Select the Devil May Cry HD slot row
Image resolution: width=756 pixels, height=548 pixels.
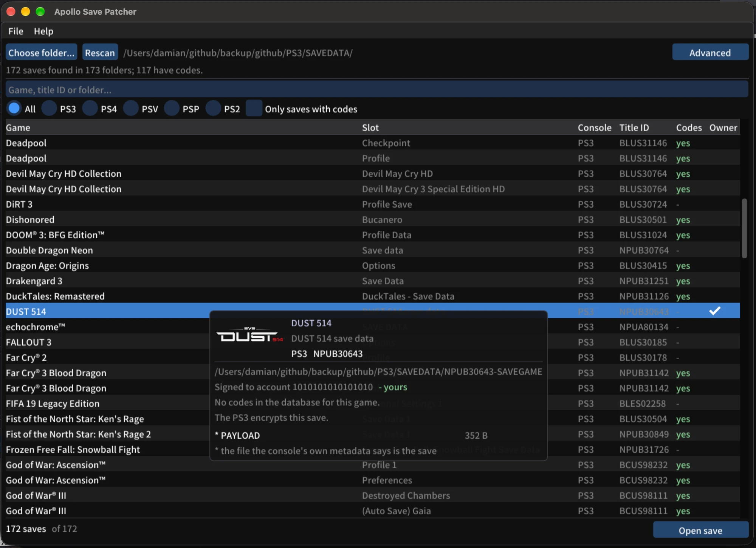point(373,174)
